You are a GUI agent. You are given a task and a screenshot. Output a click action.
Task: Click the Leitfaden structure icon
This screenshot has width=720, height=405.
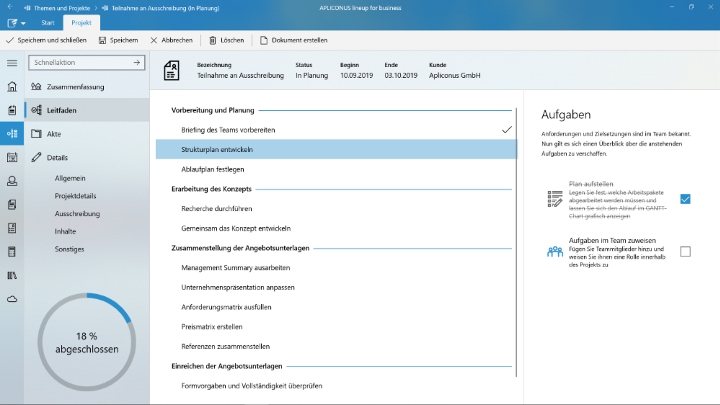pos(36,110)
